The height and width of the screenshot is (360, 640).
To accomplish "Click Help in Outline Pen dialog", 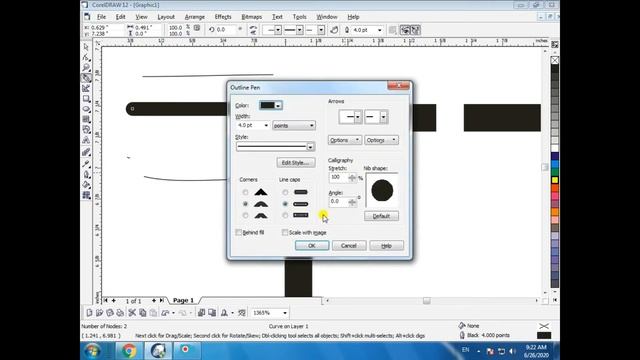I will (x=387, y=246).
